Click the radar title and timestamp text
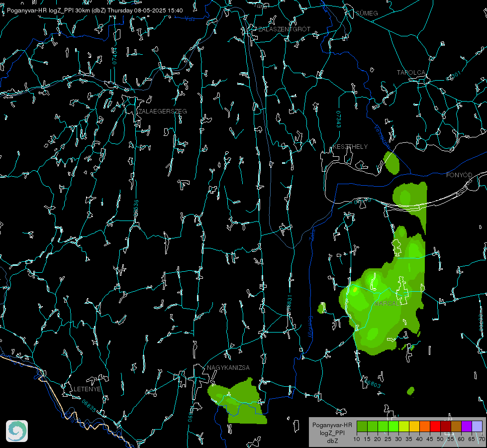Viewport: 487px width, 448px height. pyautogui.click(x=95, y=10)
